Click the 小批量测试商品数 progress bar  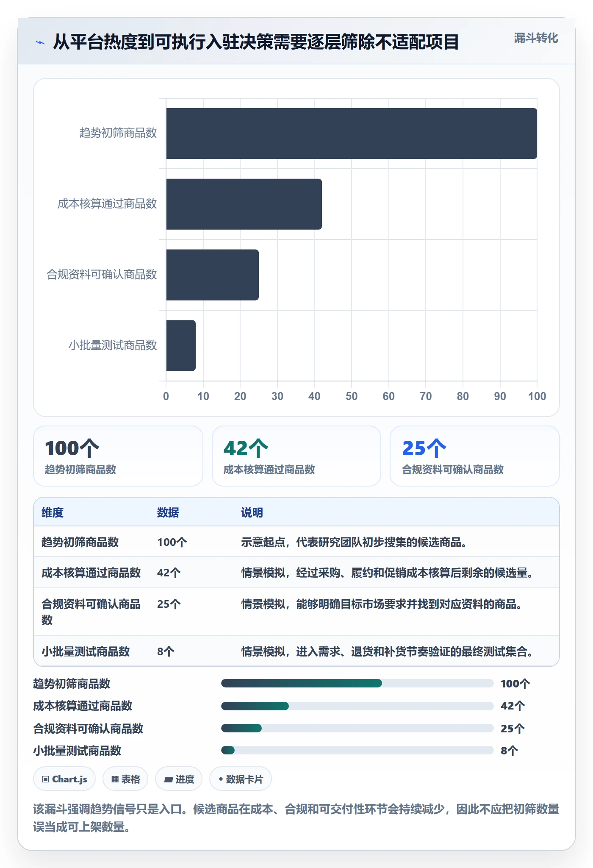[x=357, y=750]
